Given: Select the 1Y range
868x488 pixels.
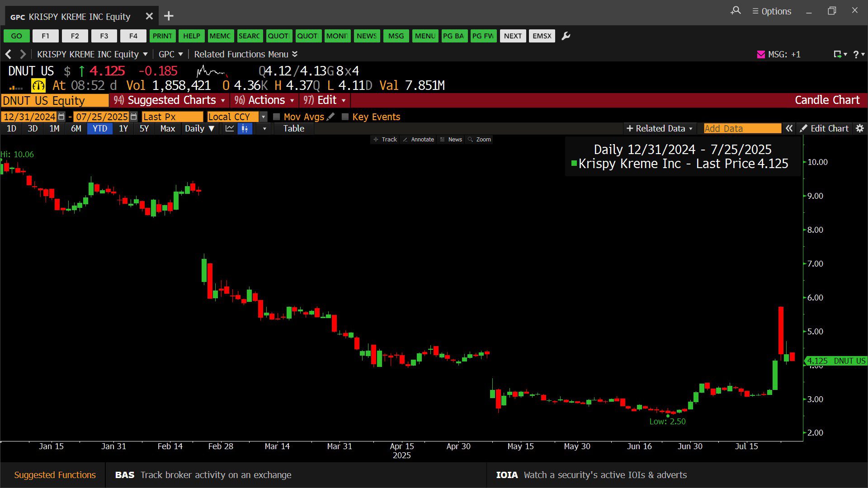Looking at the screenshot, I should [x=123, y=129].
